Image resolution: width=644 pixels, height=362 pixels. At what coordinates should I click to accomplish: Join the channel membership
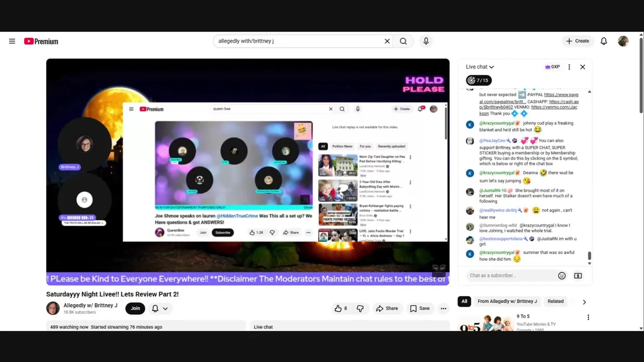(135, 308)
